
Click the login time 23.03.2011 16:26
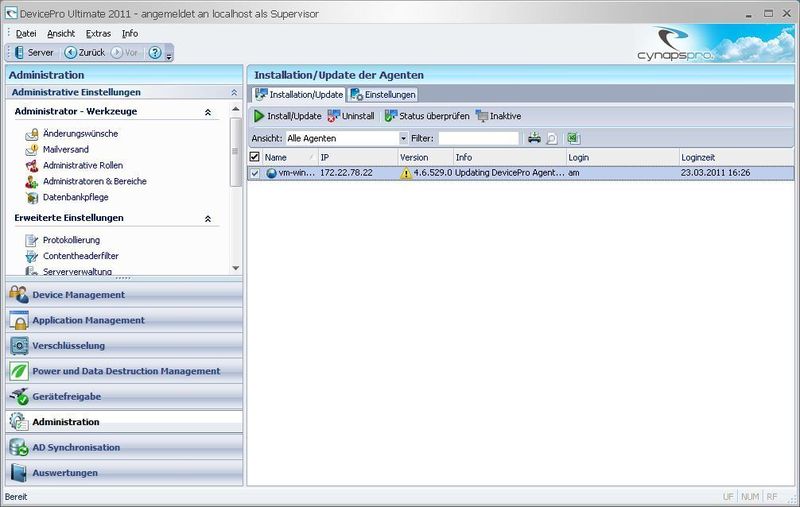click(x=715, y=173)
